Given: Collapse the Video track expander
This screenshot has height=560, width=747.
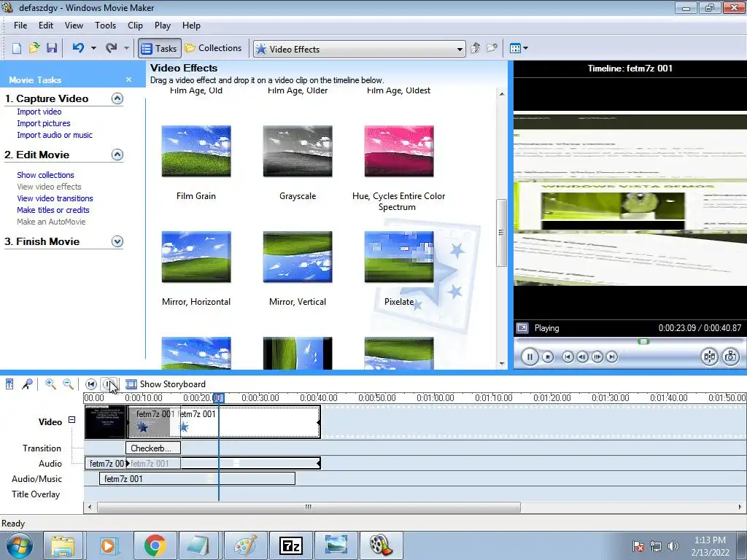Looking at the screenshot, I should (72, 419).
